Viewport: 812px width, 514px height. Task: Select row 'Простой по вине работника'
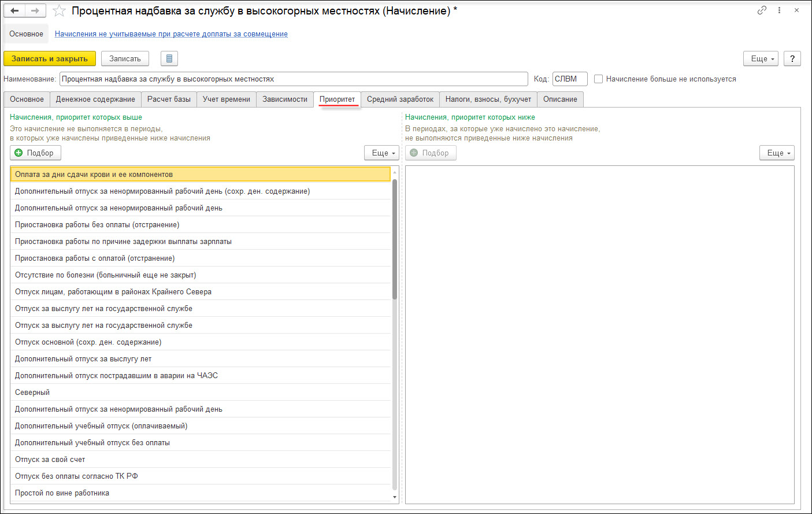[200, 493]
